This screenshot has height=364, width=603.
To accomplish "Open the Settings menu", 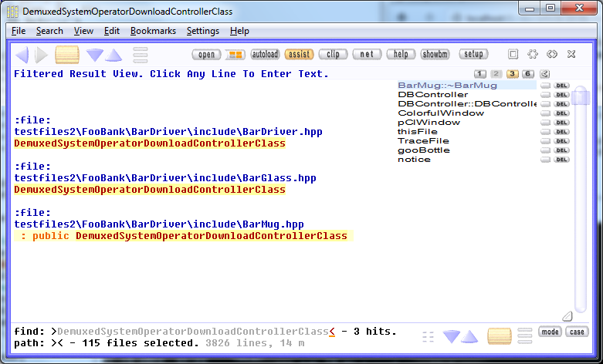I will (x=202, y=31).
